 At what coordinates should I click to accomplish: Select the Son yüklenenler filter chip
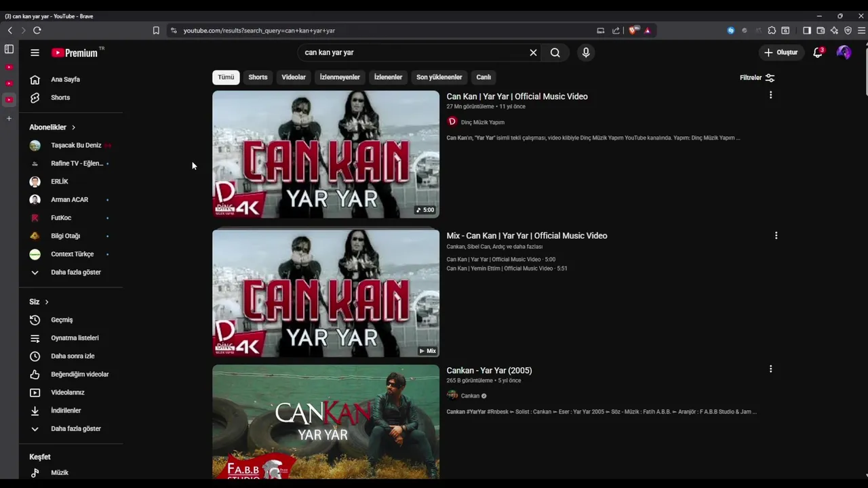[439, 77]
